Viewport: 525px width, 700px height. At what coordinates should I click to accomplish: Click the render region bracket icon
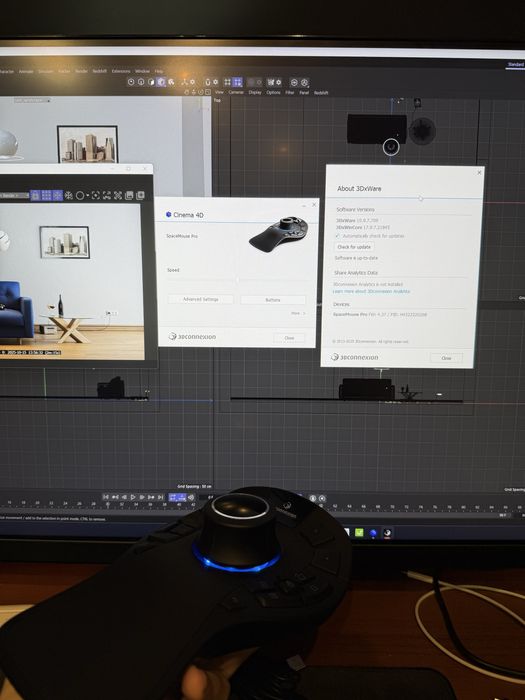pyautogui.click(x=96, y=196)
